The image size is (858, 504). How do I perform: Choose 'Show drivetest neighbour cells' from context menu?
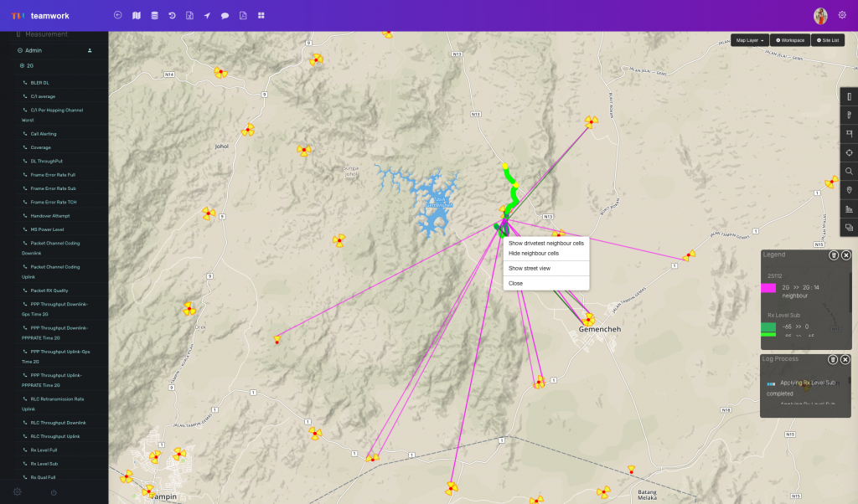coord(545,243)
